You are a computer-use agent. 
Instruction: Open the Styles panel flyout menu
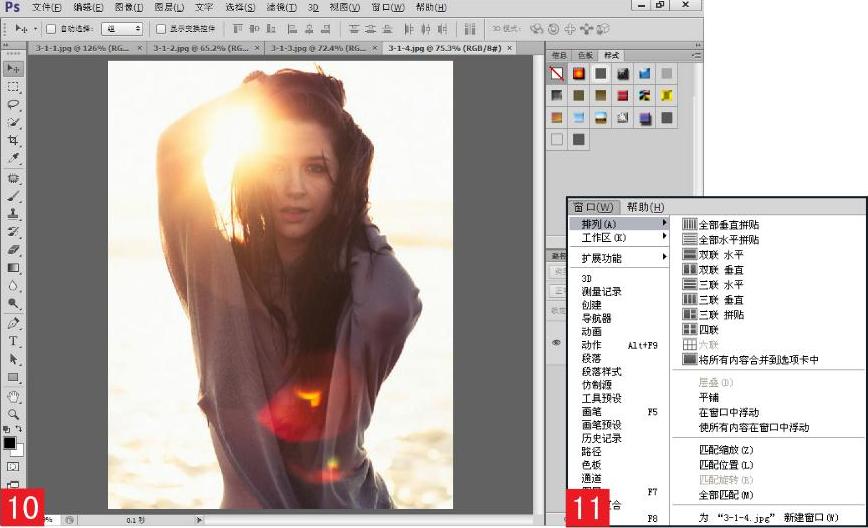(x=696, y=55)
